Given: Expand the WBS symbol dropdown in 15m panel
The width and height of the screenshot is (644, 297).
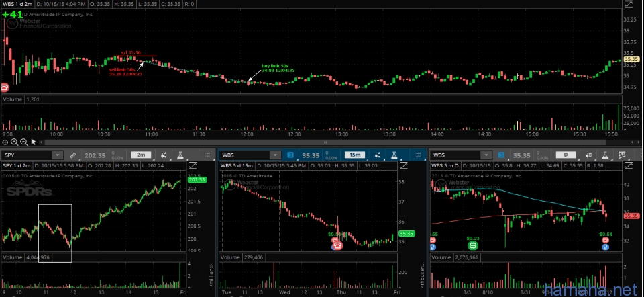Looking at the screenshot, I should pos(275,155).
